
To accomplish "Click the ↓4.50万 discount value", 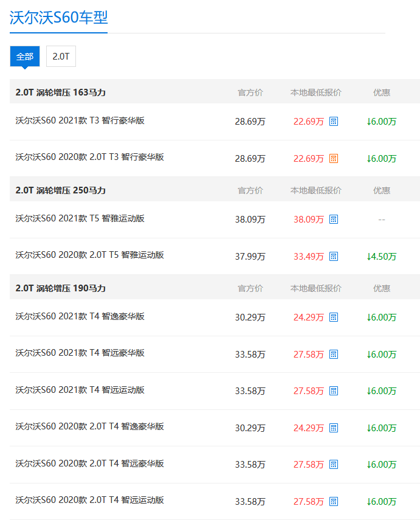I will click(381, 257).
